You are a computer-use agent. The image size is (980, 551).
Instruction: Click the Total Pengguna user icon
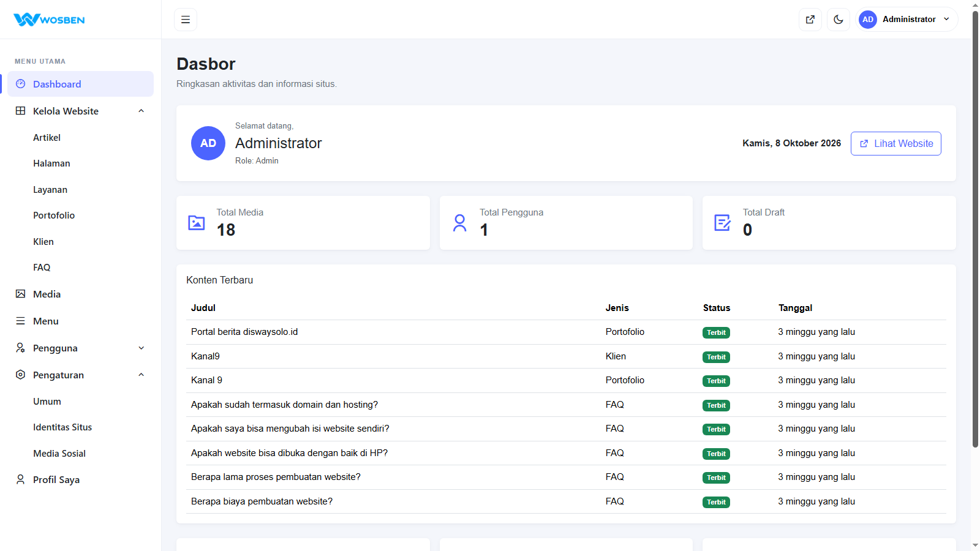(460, 223)
